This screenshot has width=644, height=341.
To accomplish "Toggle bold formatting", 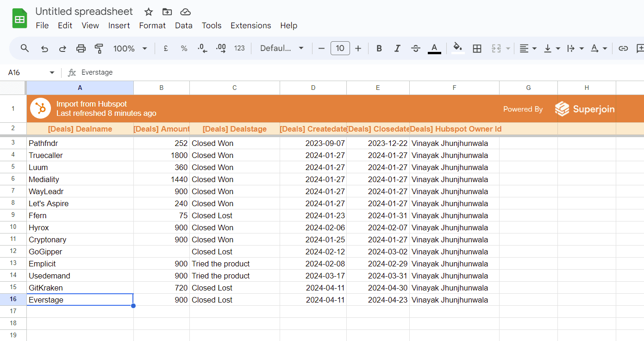I will [x=379, y=48].
